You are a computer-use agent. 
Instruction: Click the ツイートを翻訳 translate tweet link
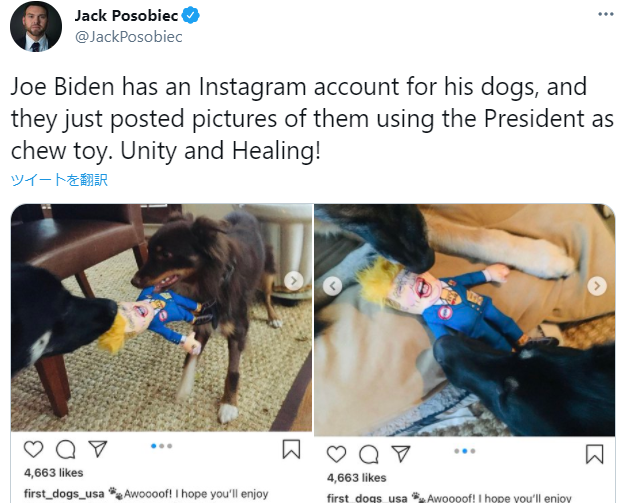(59, 180)
